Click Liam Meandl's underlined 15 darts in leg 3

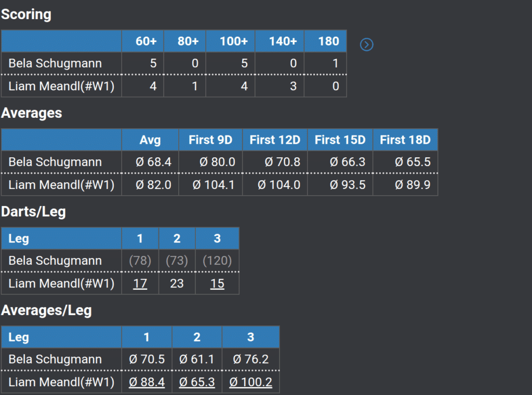[217, 284]
